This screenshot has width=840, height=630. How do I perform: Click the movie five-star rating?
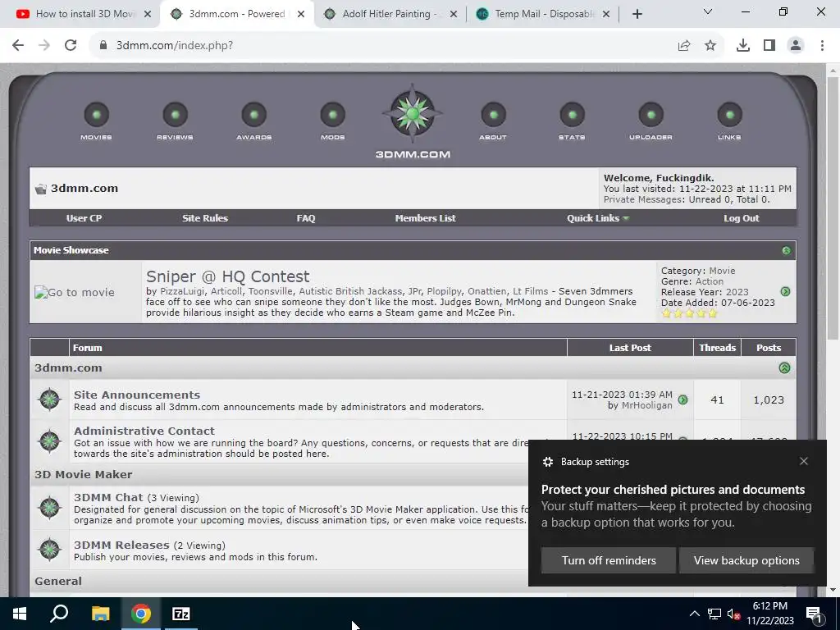click(x=689, y=313)
